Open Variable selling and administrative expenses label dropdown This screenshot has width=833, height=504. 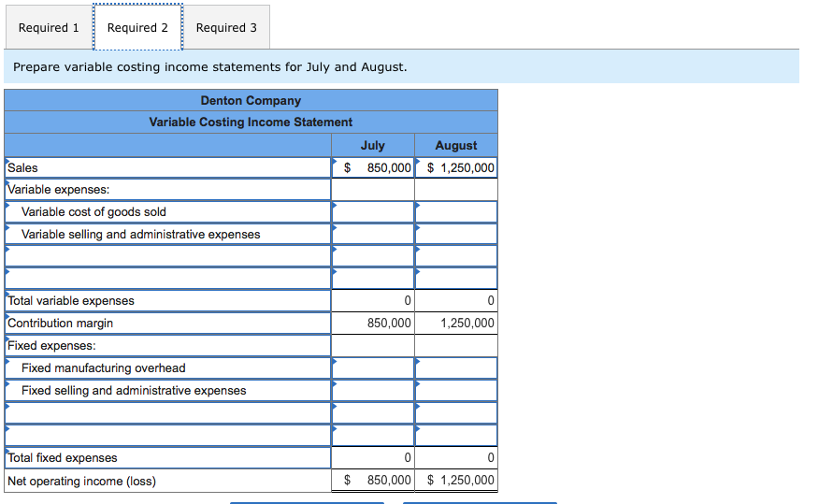point(168,234)
